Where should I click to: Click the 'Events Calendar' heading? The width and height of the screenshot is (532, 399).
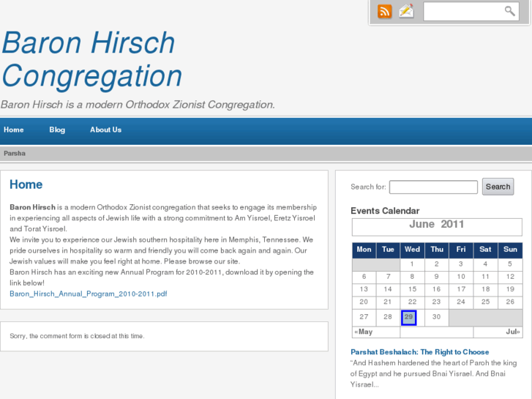(x=385, y=211)
